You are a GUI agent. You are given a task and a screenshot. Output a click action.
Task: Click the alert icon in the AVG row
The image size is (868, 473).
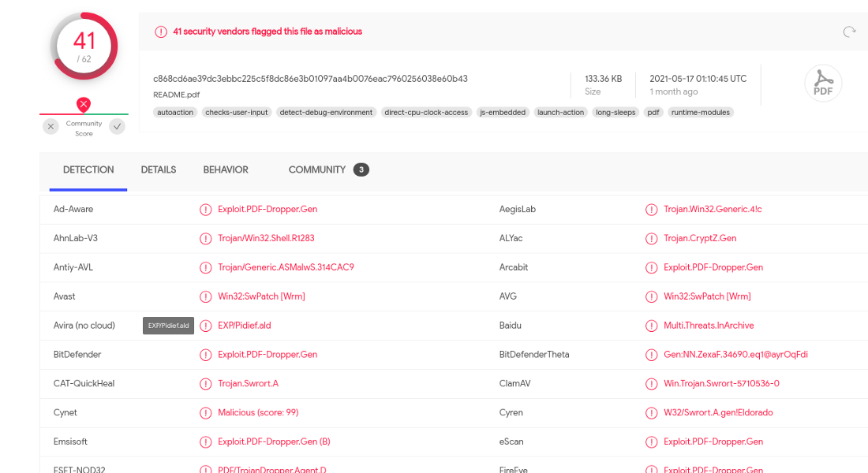tap(652, 296)
